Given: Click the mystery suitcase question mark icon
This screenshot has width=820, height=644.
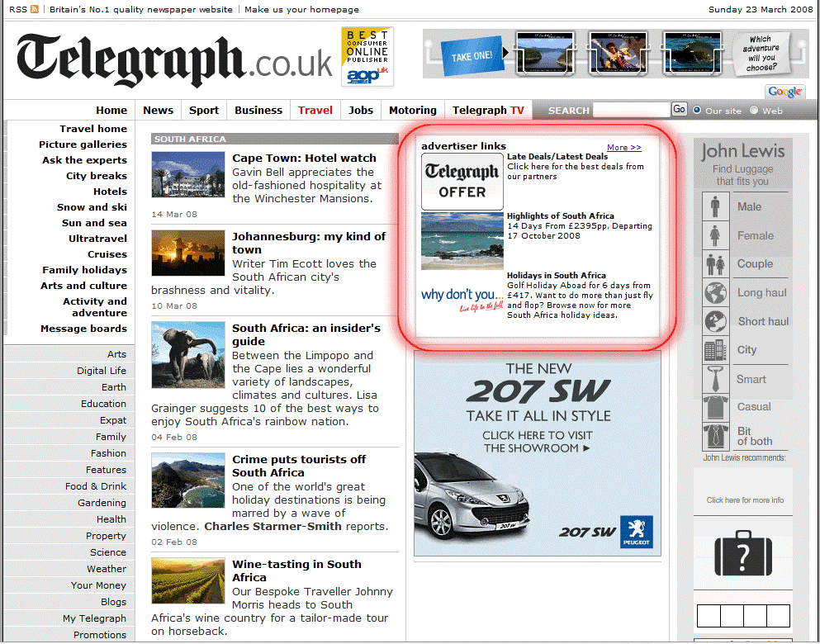Looking at the screenshot, I should pos(743,553).
